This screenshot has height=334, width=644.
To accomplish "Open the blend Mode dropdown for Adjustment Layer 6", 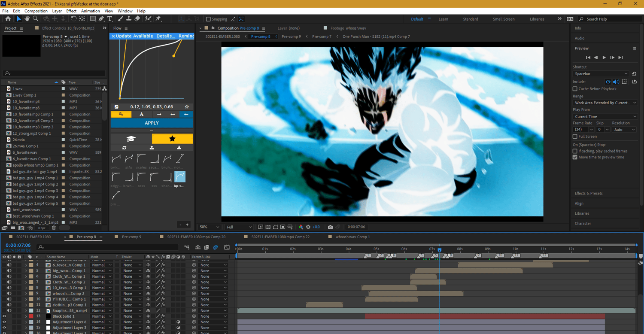I will [101, 322].
